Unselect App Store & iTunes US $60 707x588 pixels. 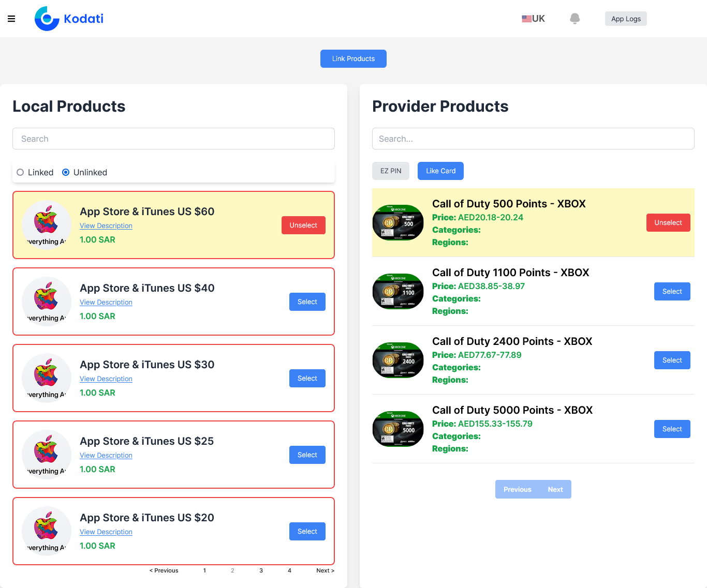click(x=303, y=225)
